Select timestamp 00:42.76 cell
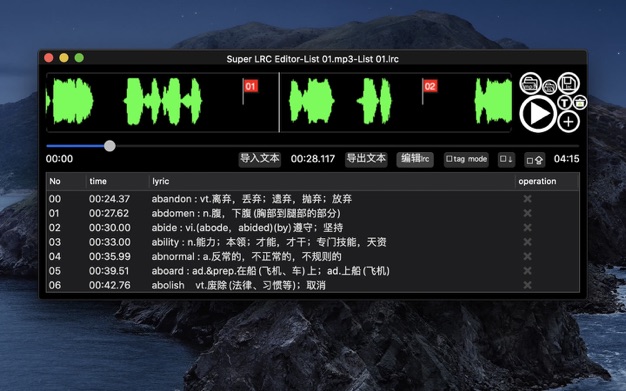626x391 pixels. (109, 285)
